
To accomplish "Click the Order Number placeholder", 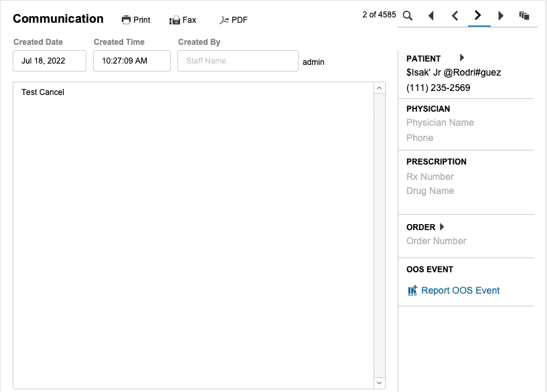I will pos(436,241).
